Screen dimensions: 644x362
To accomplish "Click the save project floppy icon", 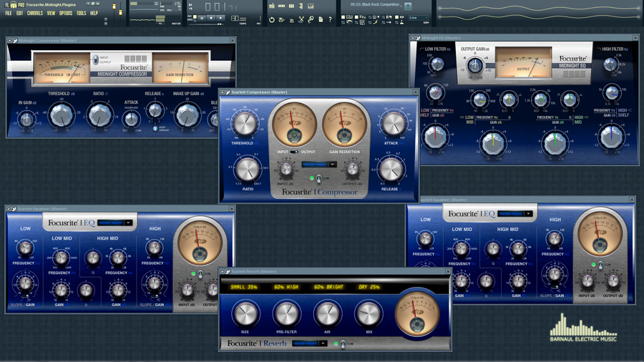I will (x=281, y=20).
